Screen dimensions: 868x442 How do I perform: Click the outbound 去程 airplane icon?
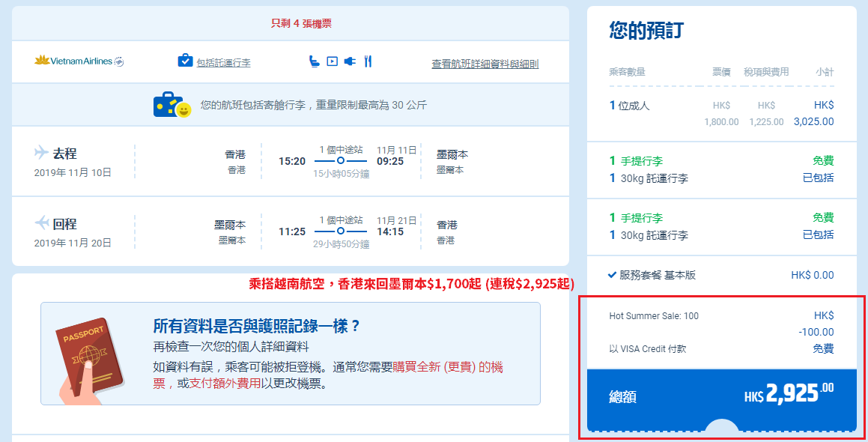click(x=41, y=152)
